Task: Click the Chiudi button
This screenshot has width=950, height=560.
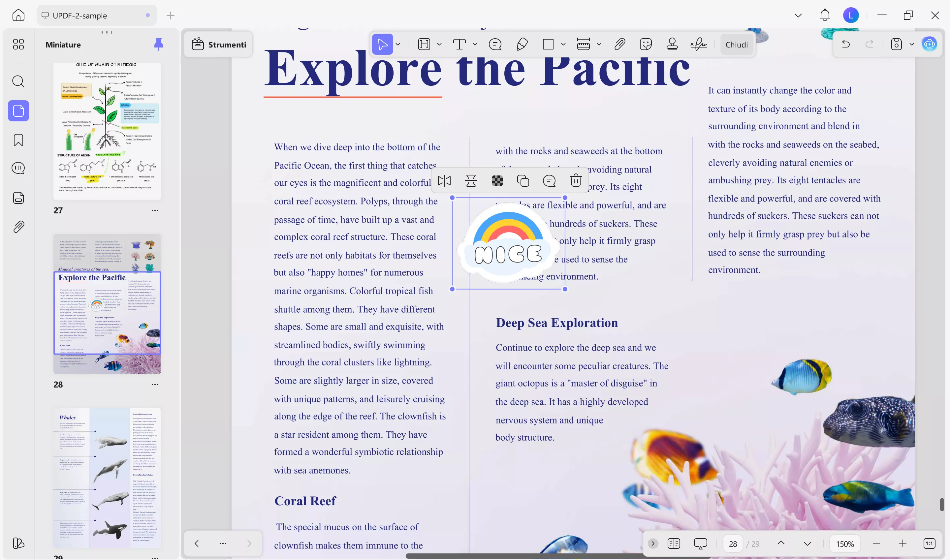Action: [x=736, y=45]
